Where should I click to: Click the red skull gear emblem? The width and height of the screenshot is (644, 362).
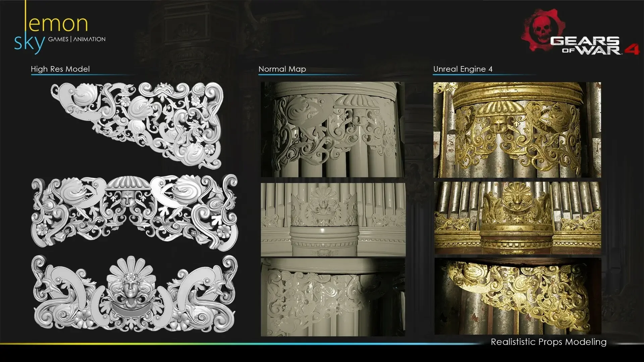point(543,30)
